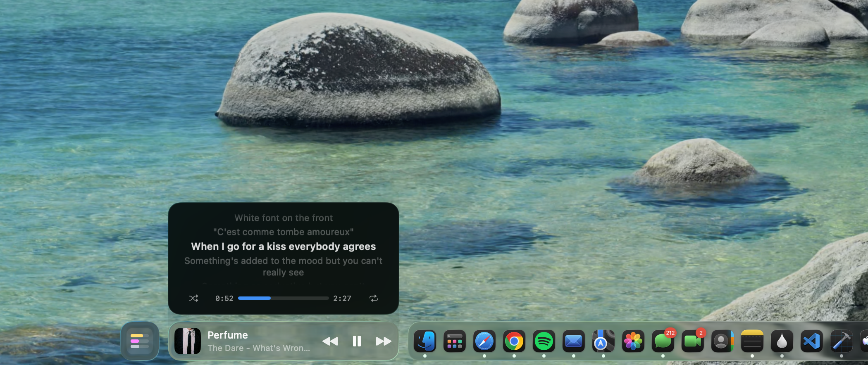Open Launchpad from the Dock
The width and height of the screenshot is (868, 365).
(x=455, y=341)
